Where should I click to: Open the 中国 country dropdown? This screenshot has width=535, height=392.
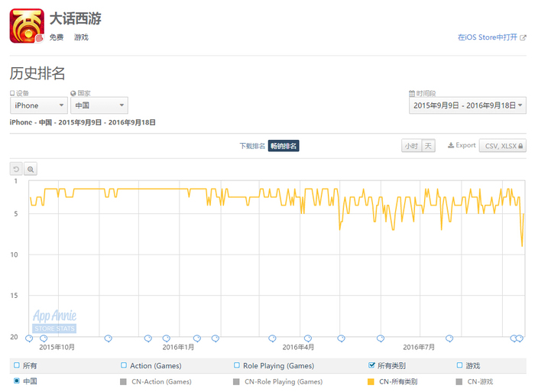click(x=99, y=105)
